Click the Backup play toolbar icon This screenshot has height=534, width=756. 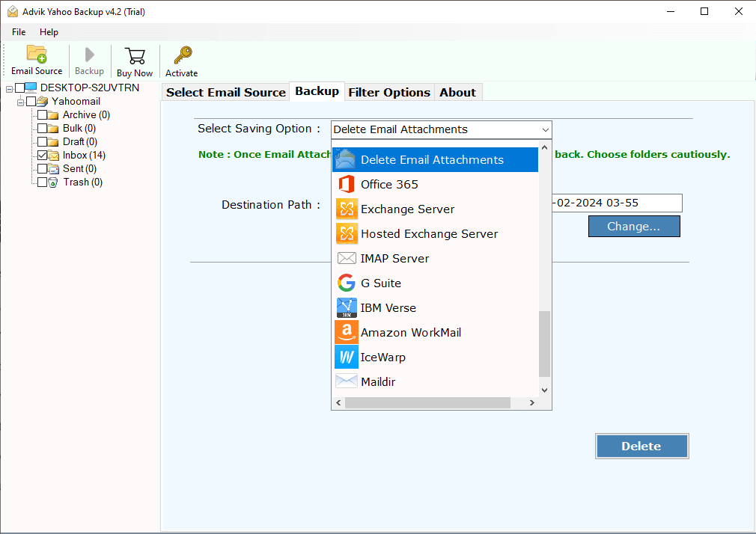pos(90,55)
